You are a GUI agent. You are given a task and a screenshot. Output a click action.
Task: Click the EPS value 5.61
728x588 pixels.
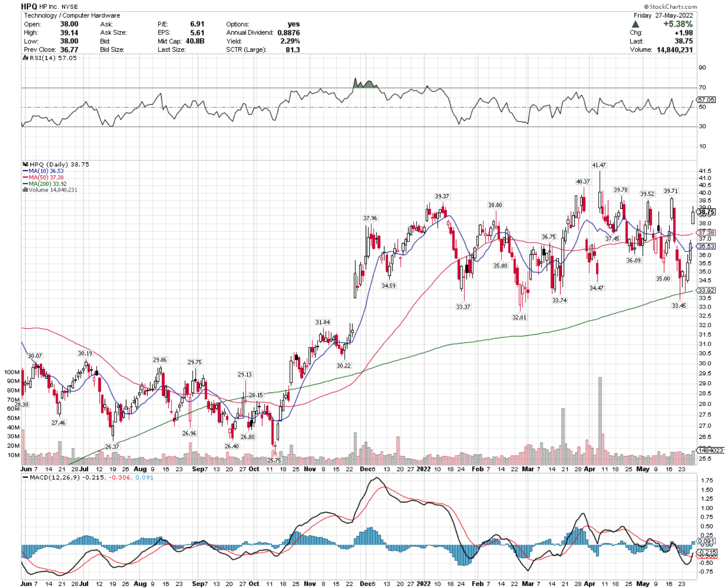pos(197,33)
